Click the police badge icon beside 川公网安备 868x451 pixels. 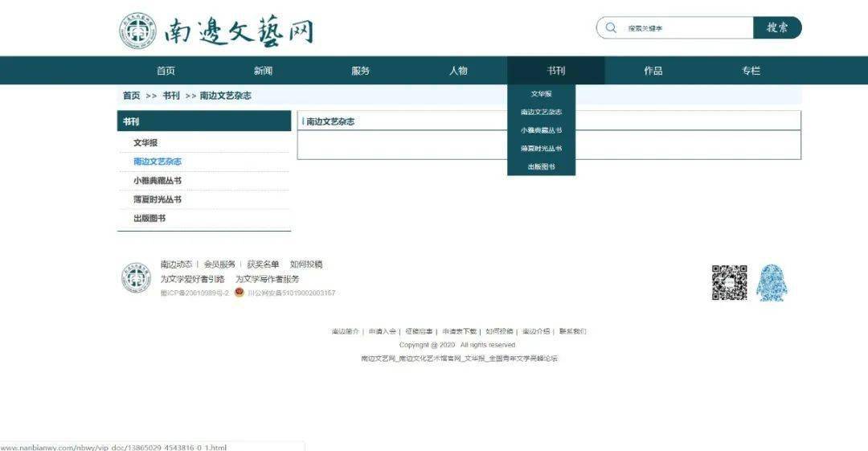point(240,292)
